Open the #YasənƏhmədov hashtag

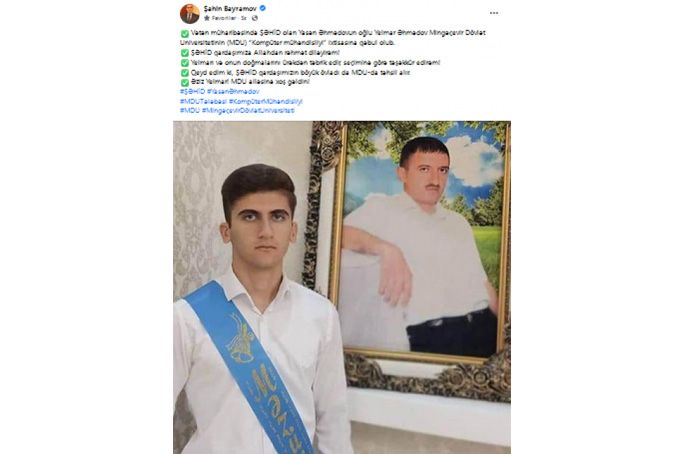pyautogui.click(x=233, y=91)
